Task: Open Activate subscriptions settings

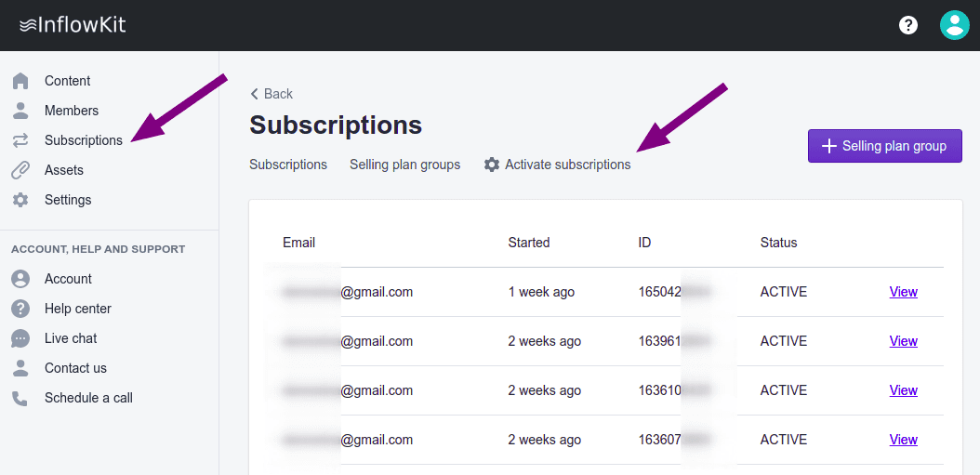Action: 557,165
